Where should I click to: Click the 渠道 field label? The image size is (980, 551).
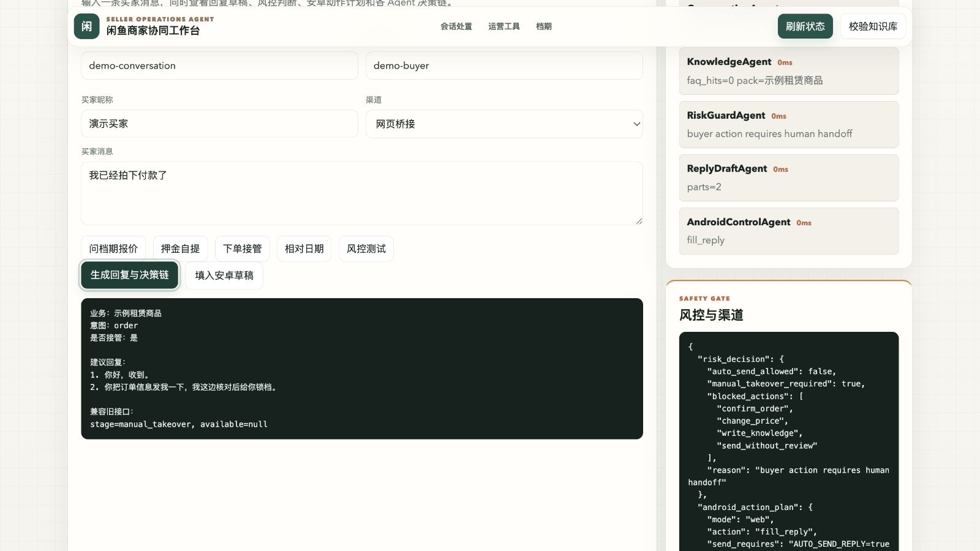click(x=374, y=100)
